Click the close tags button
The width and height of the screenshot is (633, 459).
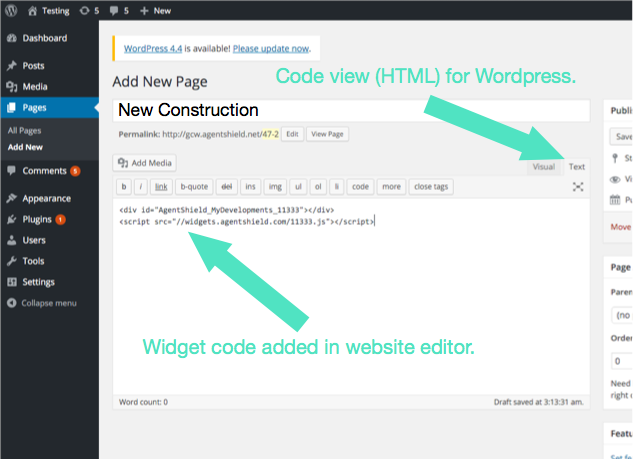[431, 187]
